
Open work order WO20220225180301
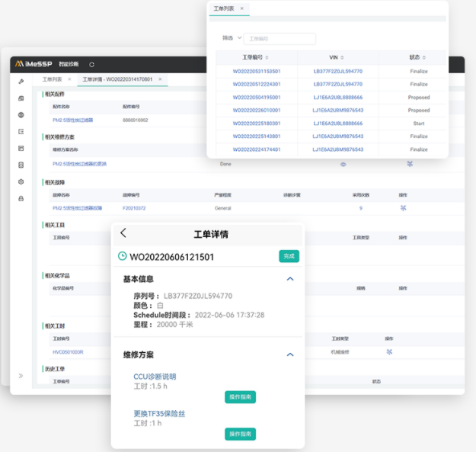click(x=257, y=123)
